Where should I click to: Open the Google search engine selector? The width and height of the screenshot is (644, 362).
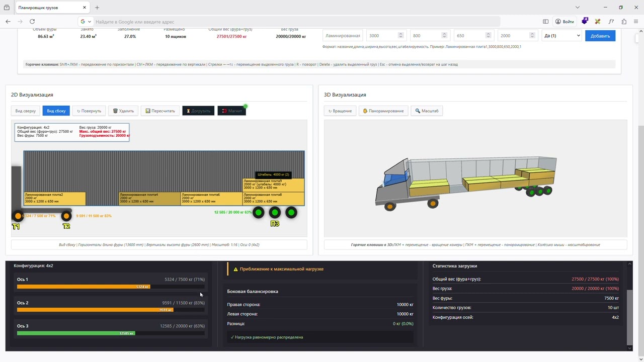tap(86, 22)
